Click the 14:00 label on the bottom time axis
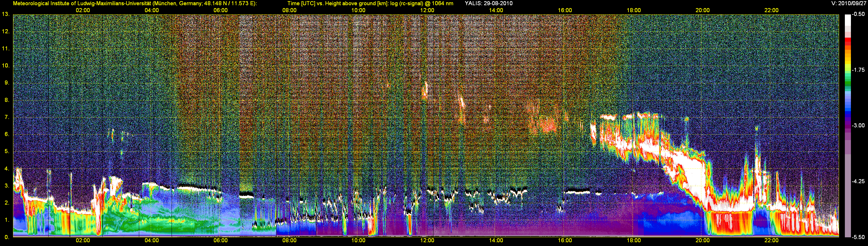The height and width of the screenshot is (246, 868). coord(496,240)
